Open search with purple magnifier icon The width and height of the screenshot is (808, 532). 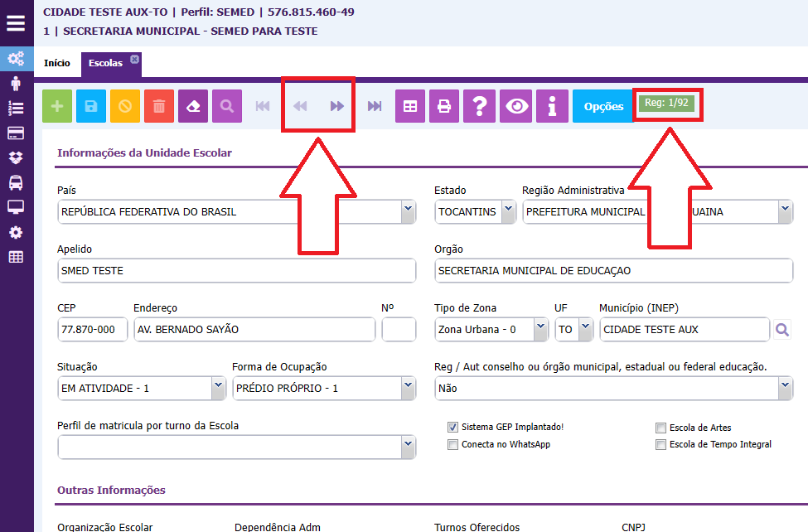[x=226, y=106]
